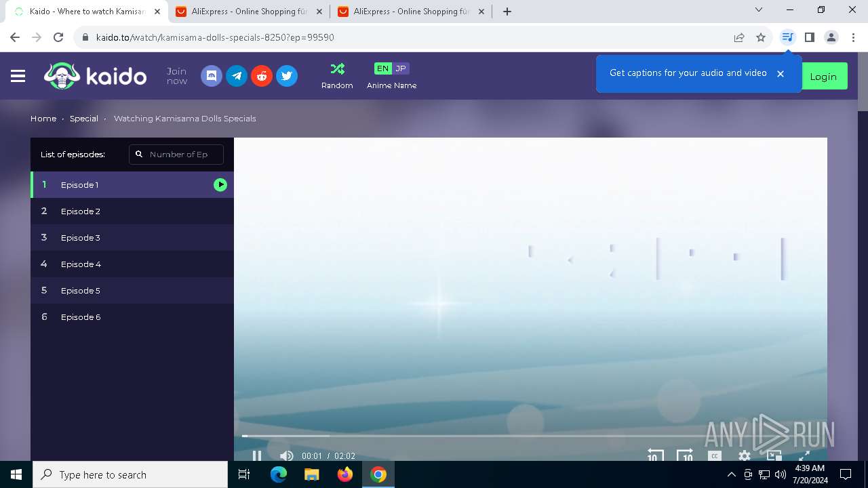Switch to the Kaido browser tab
The width and height of the screenshot is (868, 488).
(x=87, y=12)
